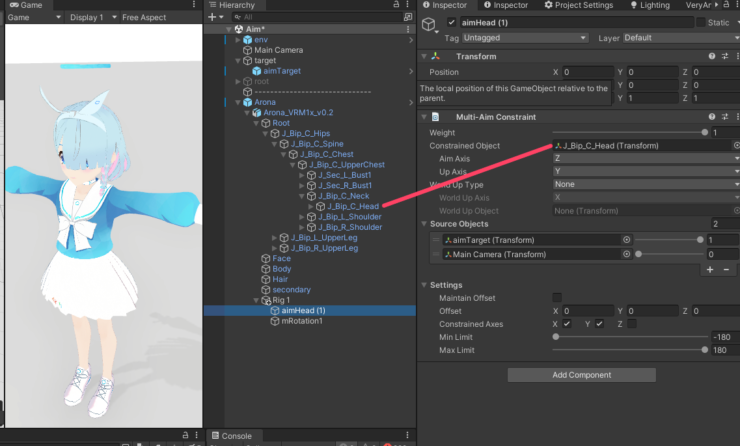Open object picker for Main Camera source
Screen dimensions: 740x446
click(627, 255)
